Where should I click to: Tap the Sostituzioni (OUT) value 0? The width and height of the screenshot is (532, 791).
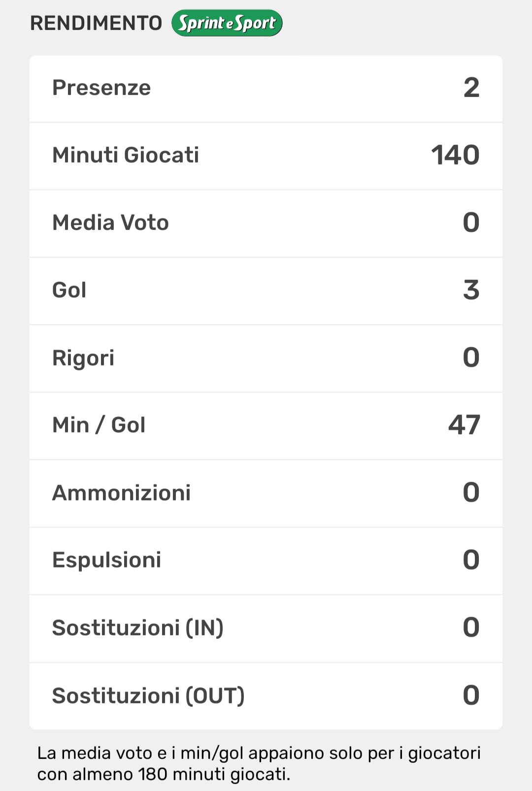pyautogui.click(x=471, y=695)
